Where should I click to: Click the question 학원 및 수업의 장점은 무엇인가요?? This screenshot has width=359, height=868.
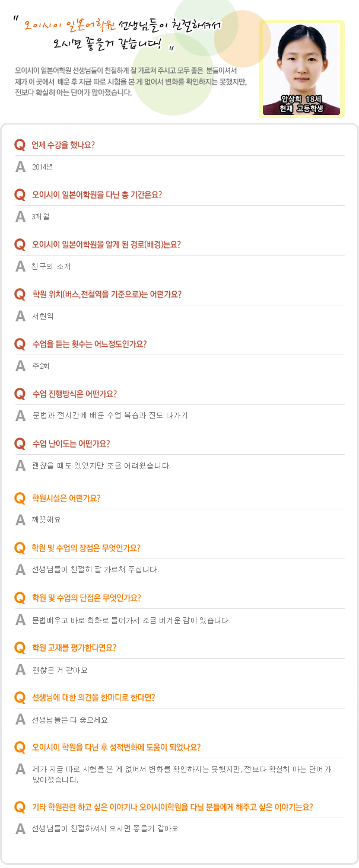click(x=86, y=548)
